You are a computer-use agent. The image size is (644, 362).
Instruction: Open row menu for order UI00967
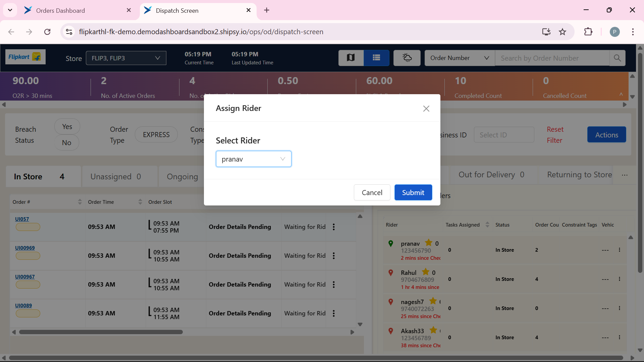tap(334, 285)
